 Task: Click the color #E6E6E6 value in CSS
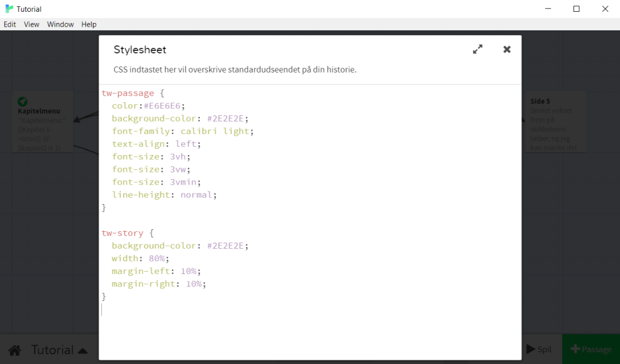coord(164,106)
